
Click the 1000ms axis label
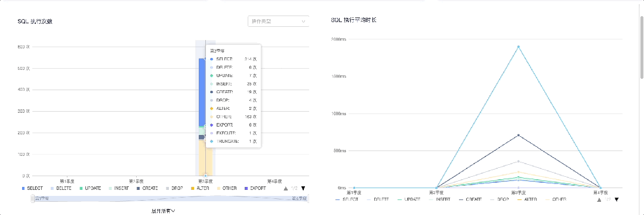coord(339,114)
